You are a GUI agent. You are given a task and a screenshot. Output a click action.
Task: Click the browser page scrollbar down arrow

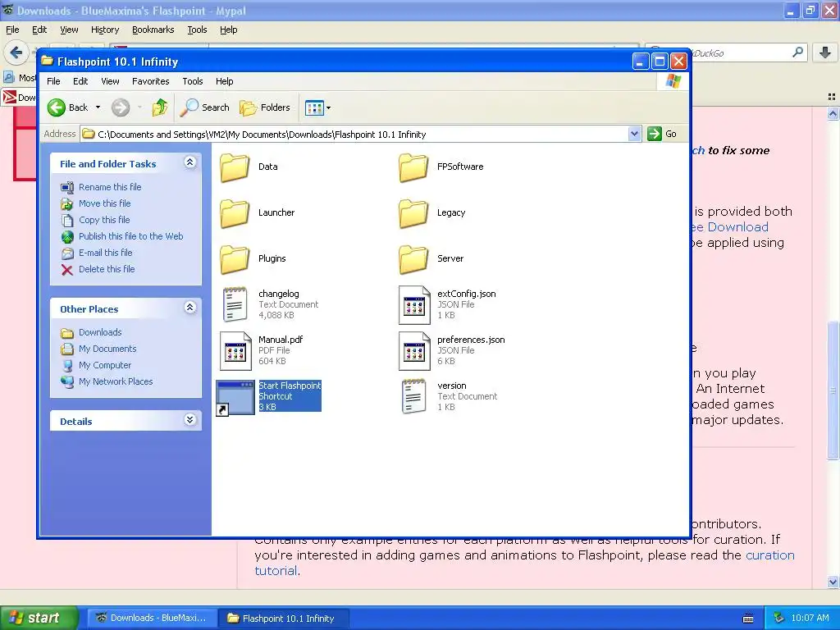point(833,582)
